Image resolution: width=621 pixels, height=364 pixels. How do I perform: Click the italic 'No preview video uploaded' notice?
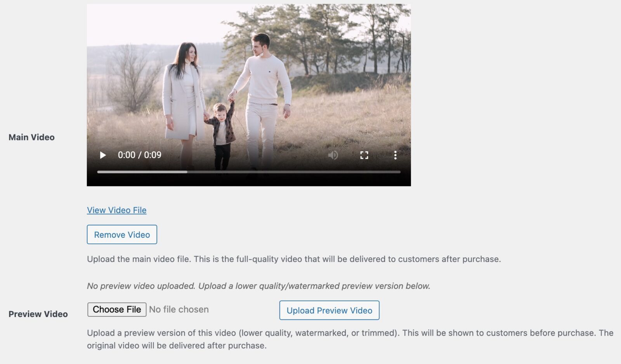tap(258, 286)
